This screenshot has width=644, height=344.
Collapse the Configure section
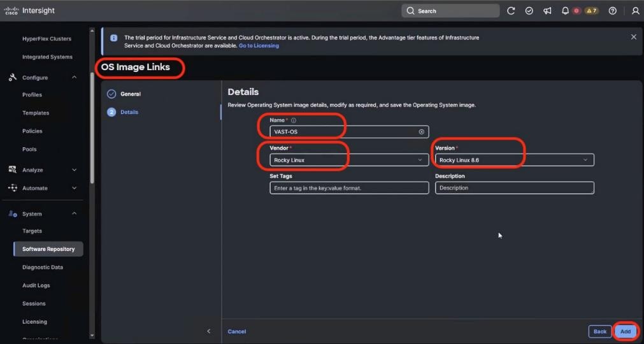point(75,77)
